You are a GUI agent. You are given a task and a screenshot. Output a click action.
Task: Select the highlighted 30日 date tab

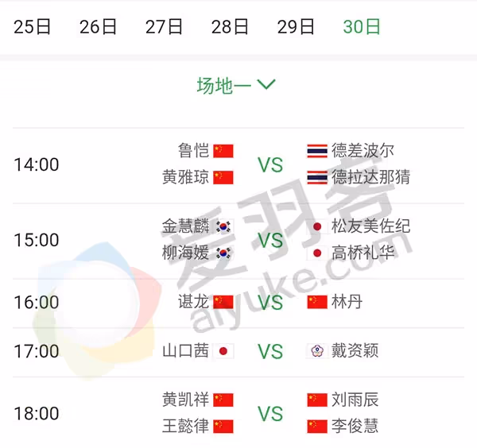[362, 27]
